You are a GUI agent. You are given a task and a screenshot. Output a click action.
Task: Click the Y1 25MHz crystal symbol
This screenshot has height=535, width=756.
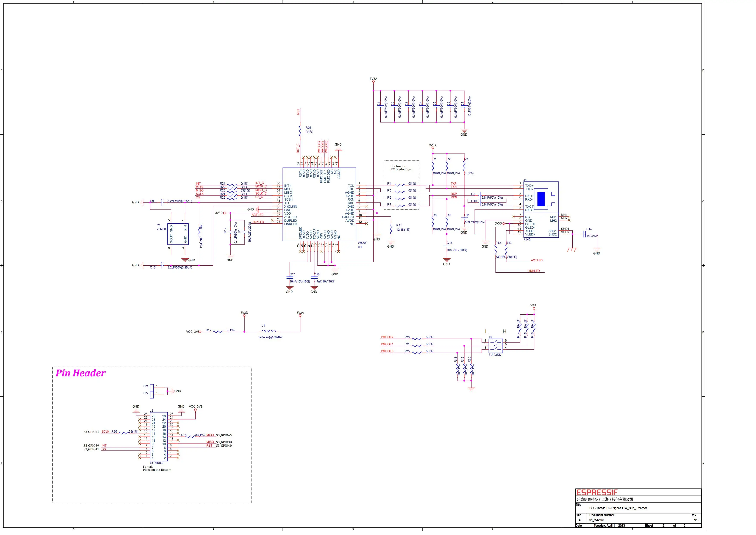tap(178, 234)
